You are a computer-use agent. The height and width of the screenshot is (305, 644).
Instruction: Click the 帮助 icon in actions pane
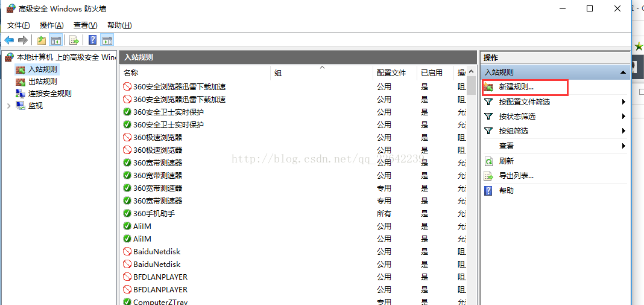coord(488,191)
